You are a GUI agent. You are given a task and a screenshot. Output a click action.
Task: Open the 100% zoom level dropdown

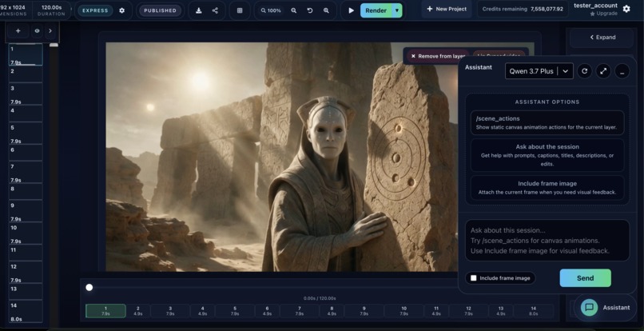tap(272, 10)
